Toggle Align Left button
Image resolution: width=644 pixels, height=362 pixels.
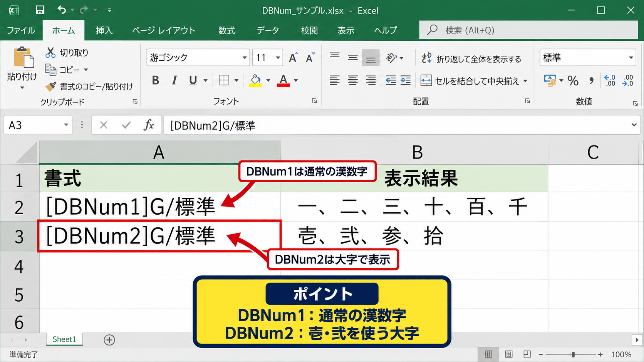pyautogui.click(x=335, y=80)
